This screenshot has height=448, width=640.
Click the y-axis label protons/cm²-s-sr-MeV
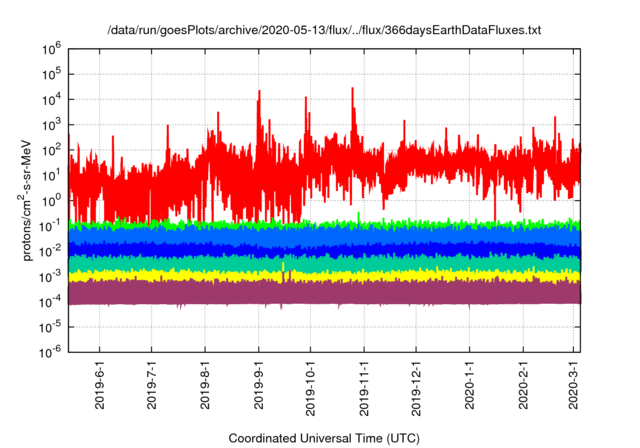click(26, 200)
